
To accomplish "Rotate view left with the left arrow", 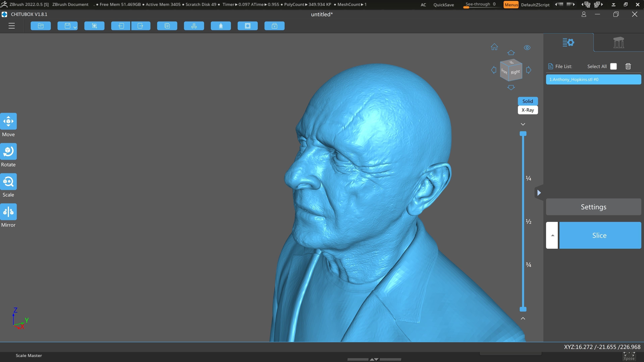I will (494, 70).
